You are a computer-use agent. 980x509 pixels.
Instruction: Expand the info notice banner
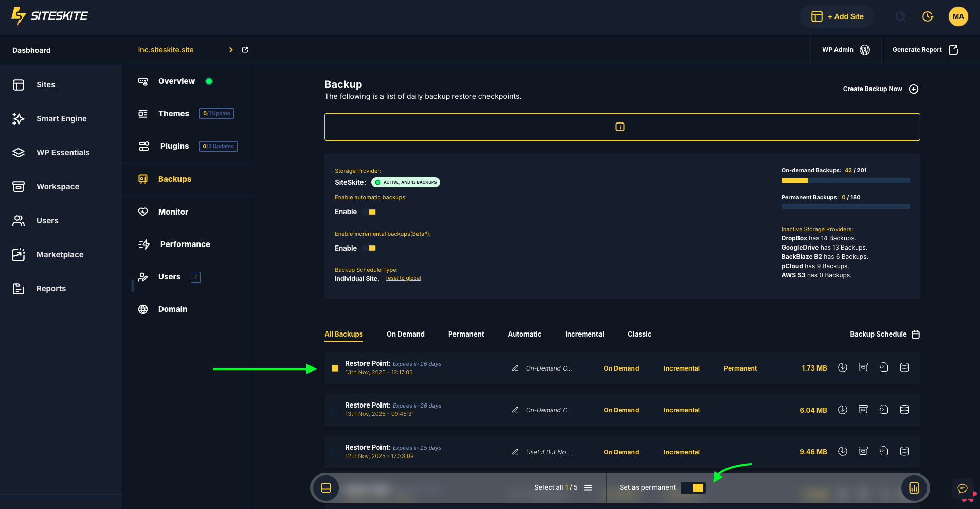tap(620, 127)
